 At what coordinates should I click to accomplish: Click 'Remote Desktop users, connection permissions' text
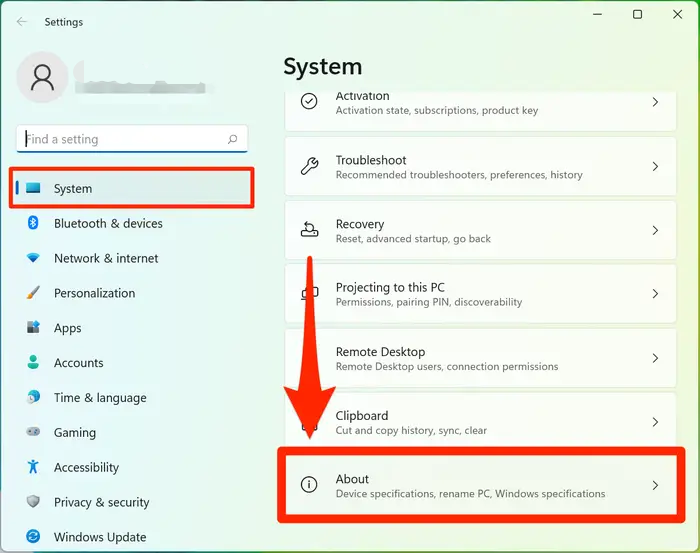click(x=447, y=366)
